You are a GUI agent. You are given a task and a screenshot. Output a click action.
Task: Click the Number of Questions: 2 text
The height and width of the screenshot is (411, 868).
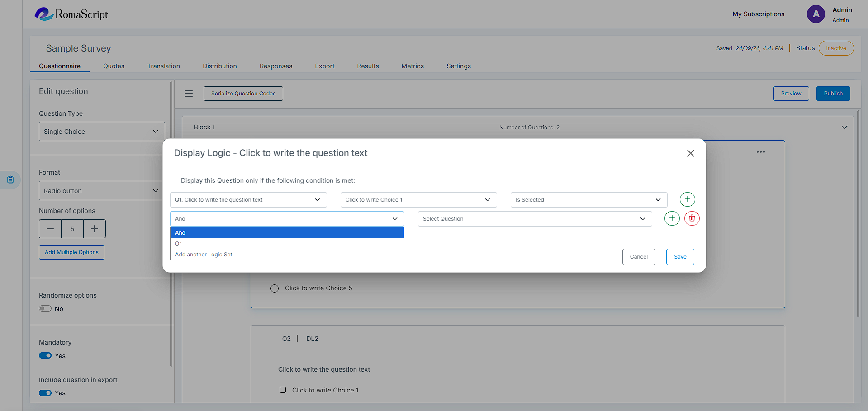(529, 128)
